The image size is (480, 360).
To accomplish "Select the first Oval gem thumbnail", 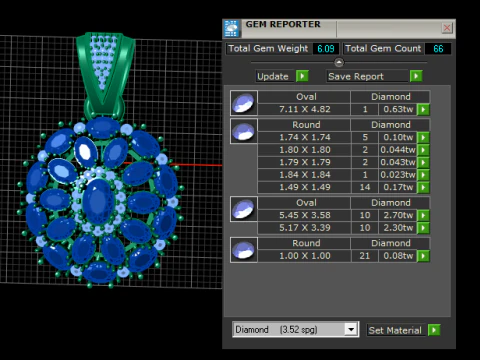I will [x=244, y=103].
